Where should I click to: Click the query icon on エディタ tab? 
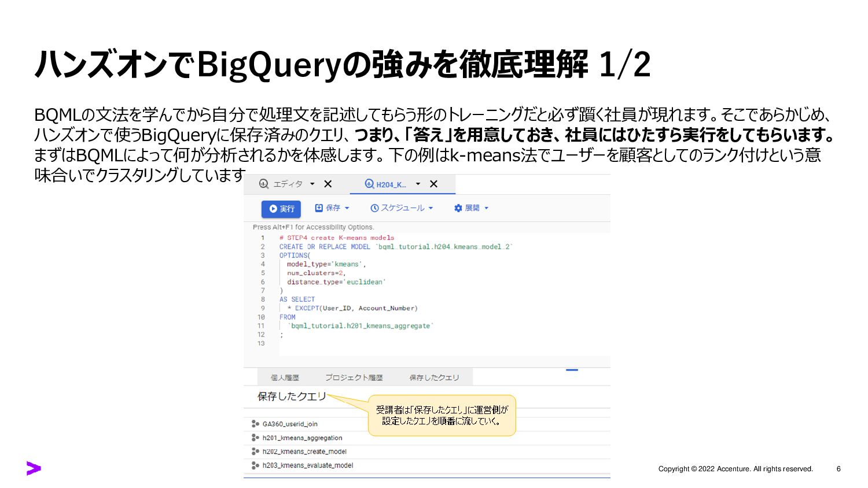[264, 184]
